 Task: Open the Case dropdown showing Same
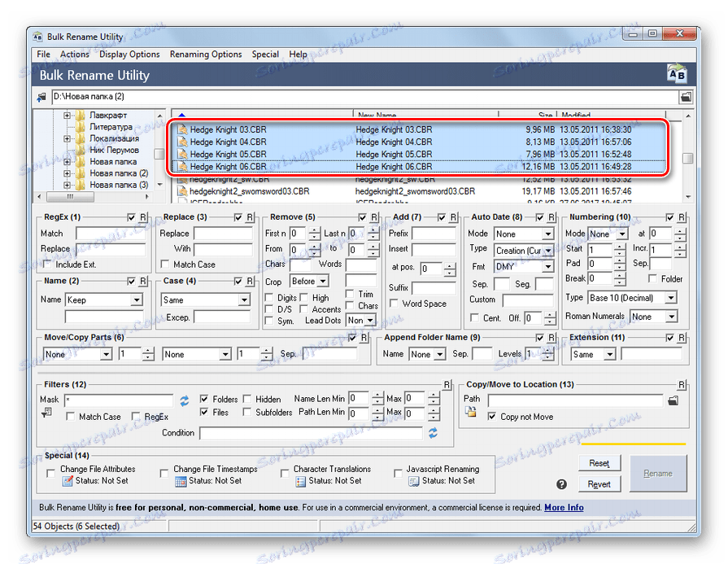tap(244, 300)
